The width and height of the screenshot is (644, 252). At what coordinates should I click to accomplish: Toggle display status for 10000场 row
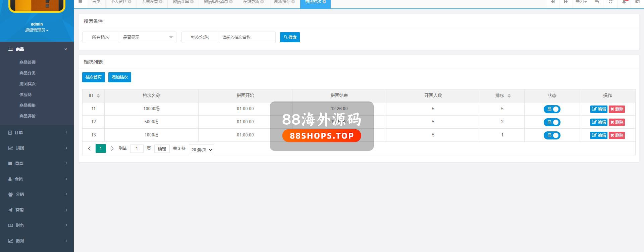point(552,109)
